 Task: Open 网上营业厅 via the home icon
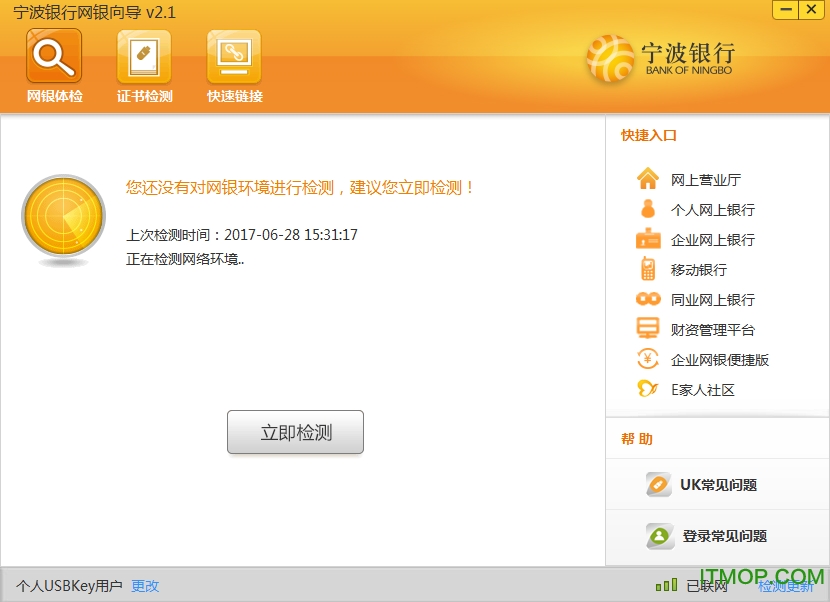[x=648, y=180]
